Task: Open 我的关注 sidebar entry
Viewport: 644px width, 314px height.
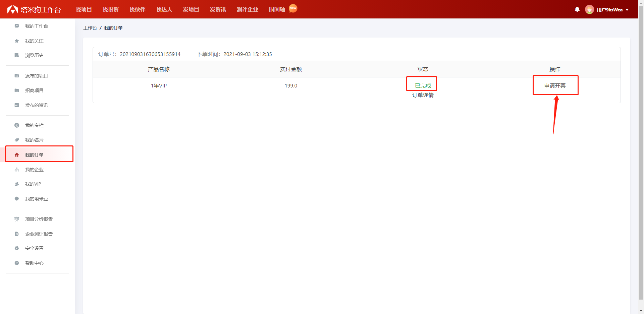Action: (34, 41)
